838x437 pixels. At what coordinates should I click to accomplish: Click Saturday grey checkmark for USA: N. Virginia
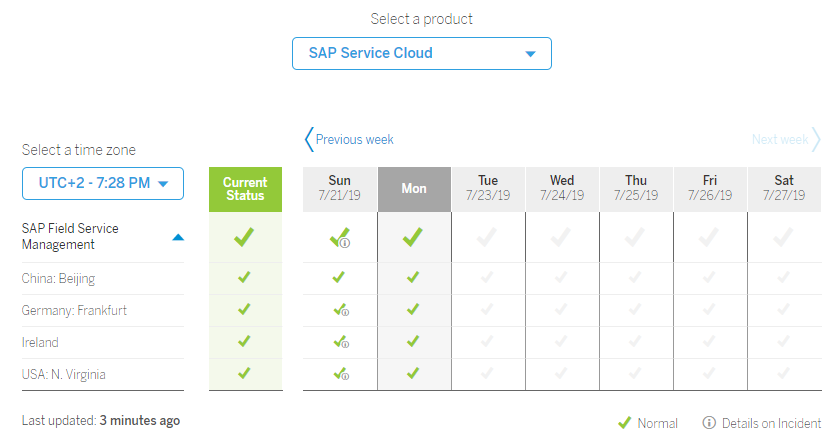click(x=783, y=373)
